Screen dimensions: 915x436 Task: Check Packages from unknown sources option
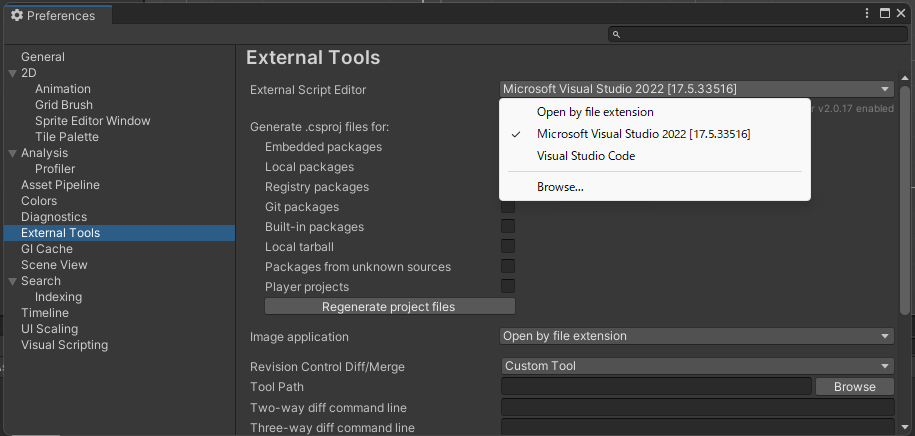[508, 267]
